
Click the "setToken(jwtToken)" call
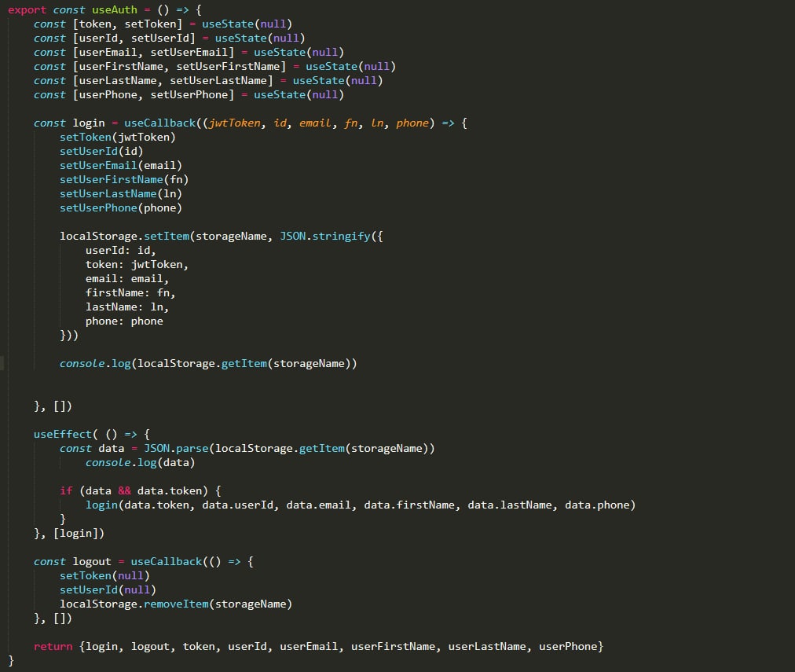(118, 138)
